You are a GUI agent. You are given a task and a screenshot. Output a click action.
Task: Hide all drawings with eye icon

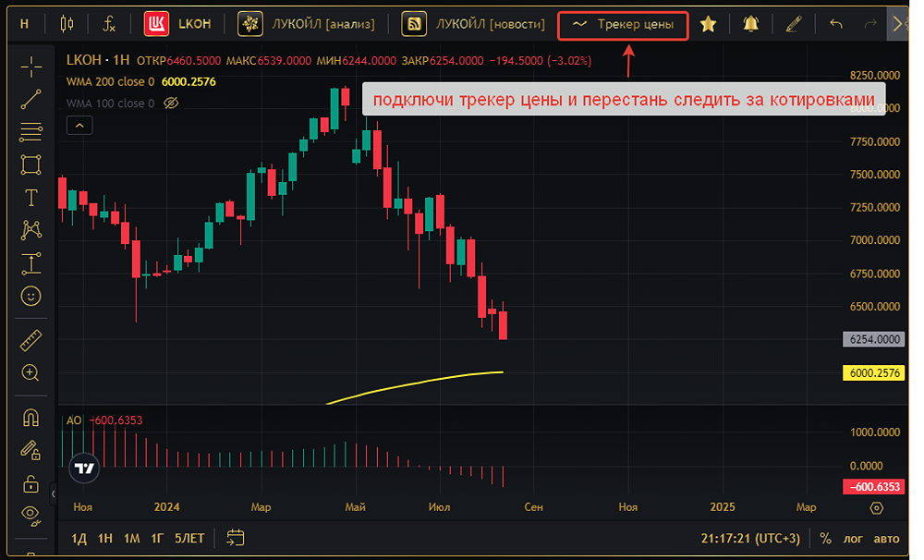[30, 516]
